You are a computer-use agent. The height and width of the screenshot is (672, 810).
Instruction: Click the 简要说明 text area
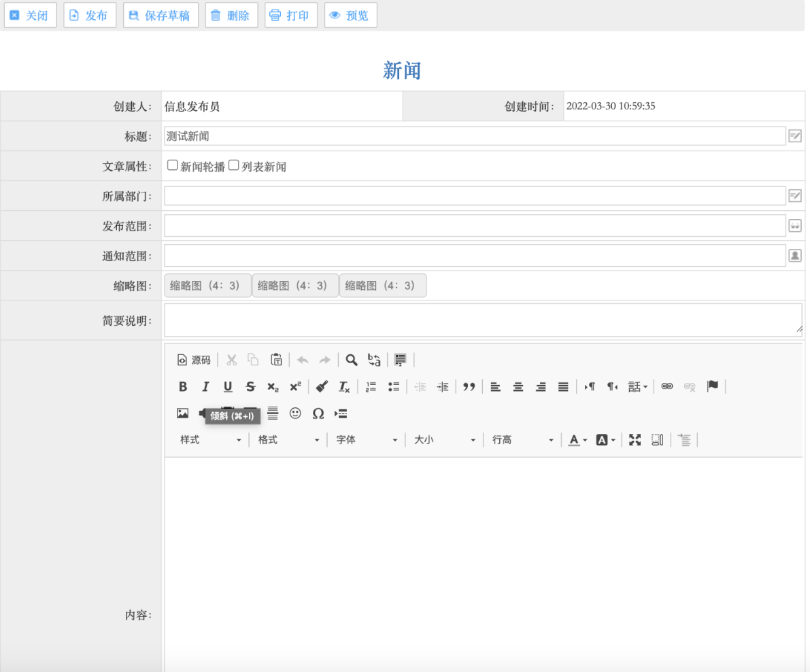click(482, 320)
